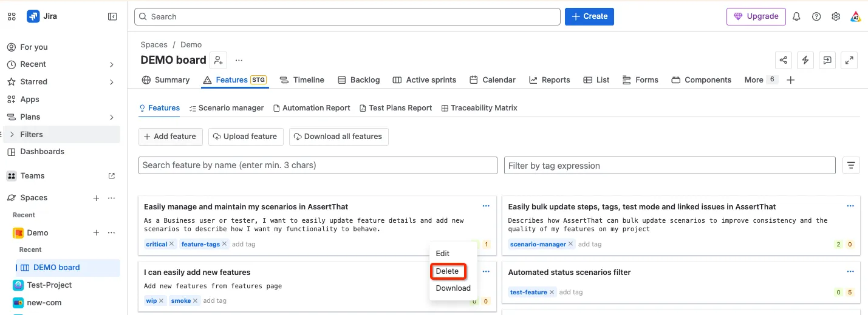This screenshot has width=868, height=315.
Task: Open the Calendar tab
Action: point(492,80)
